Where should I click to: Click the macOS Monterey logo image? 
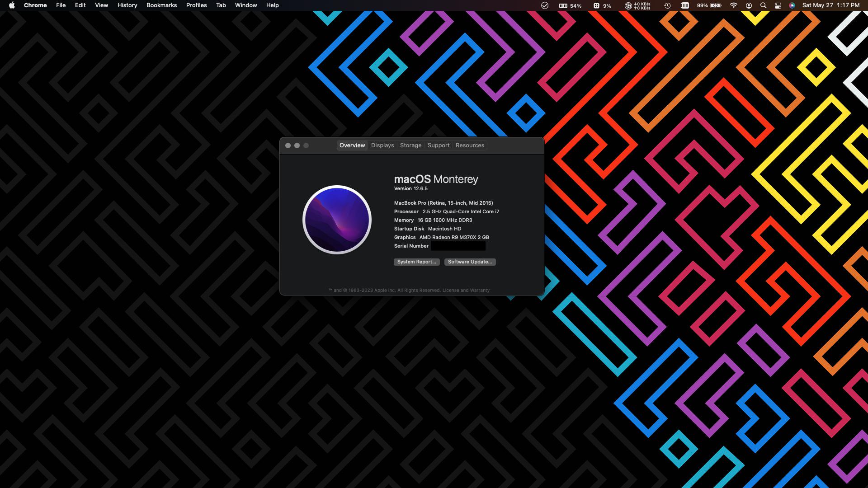(x=337, y=220)
